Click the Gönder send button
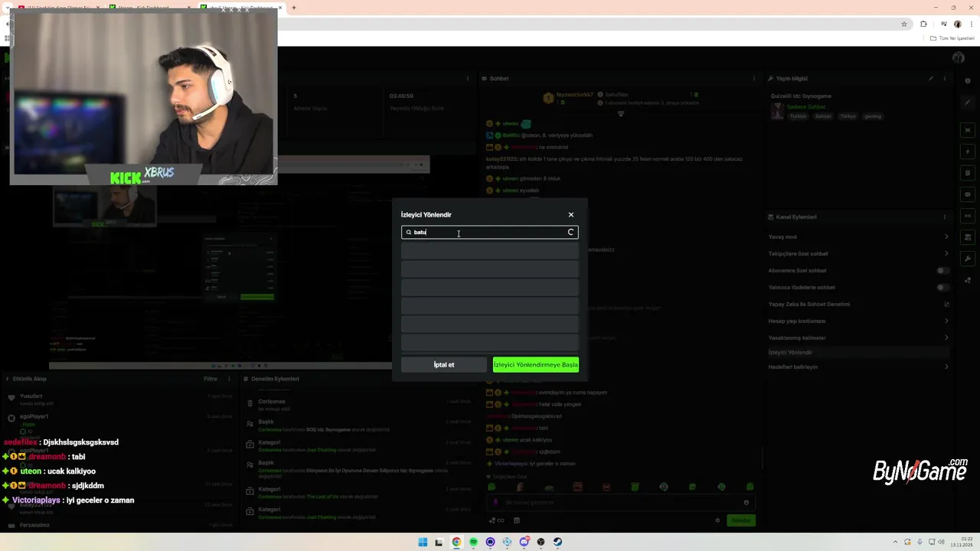 pyautogui.click(x=740, y=520)
